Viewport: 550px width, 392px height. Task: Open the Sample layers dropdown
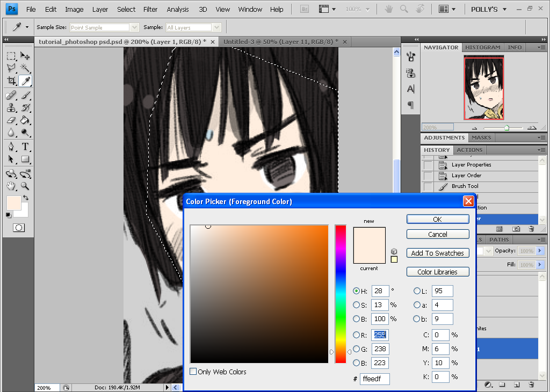pyautogui.click(x=217, y=27)
